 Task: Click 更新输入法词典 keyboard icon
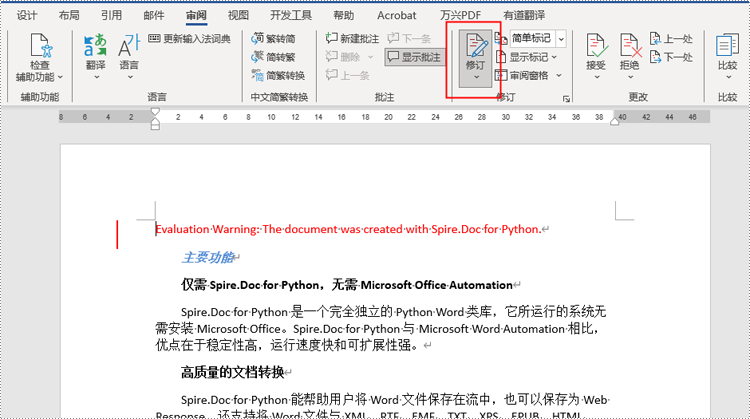(x=154, y=38)
